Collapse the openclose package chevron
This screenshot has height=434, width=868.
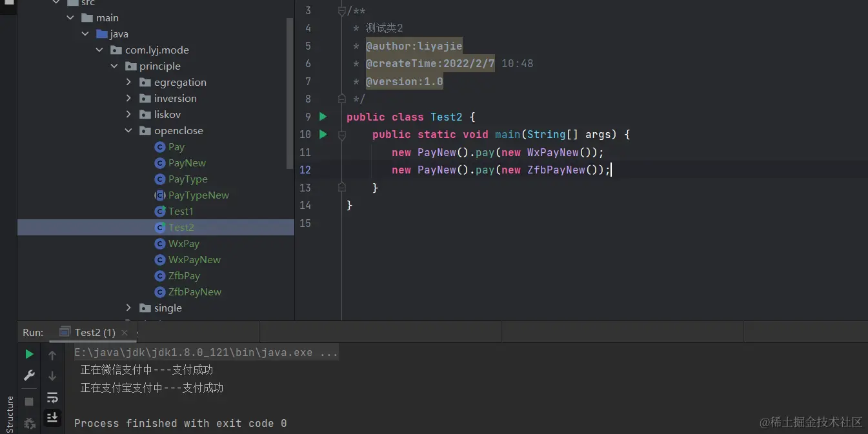(128, 131)
